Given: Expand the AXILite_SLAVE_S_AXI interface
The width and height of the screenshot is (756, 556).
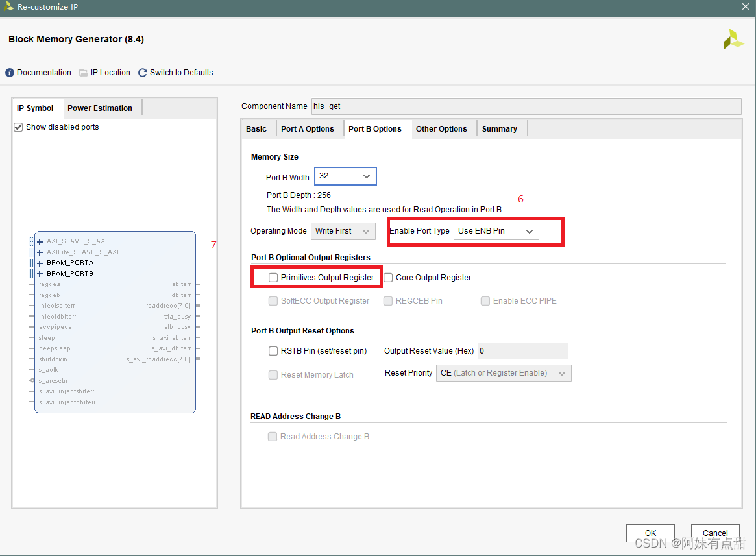Looking at the screenshot, I should coord(40,252).
